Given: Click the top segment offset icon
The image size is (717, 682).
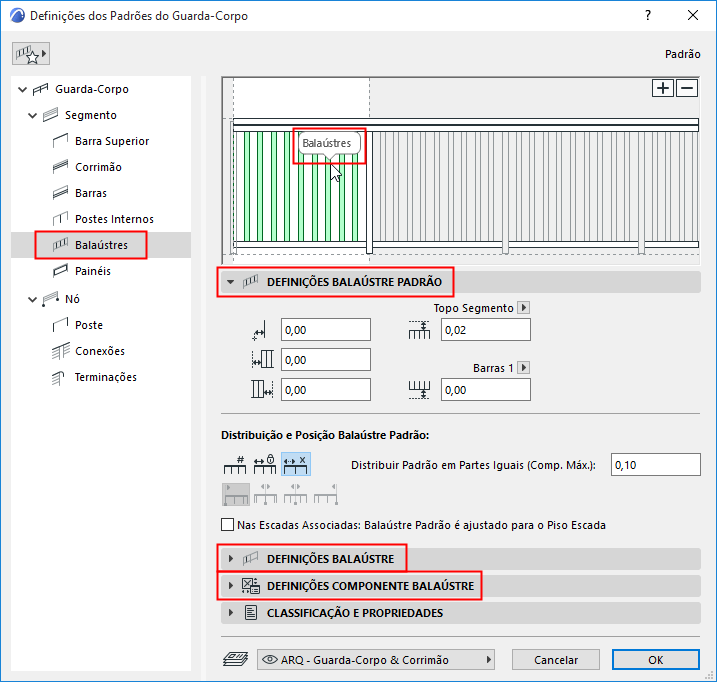Looking at the screenshot, I should click(x=419, y=330).
